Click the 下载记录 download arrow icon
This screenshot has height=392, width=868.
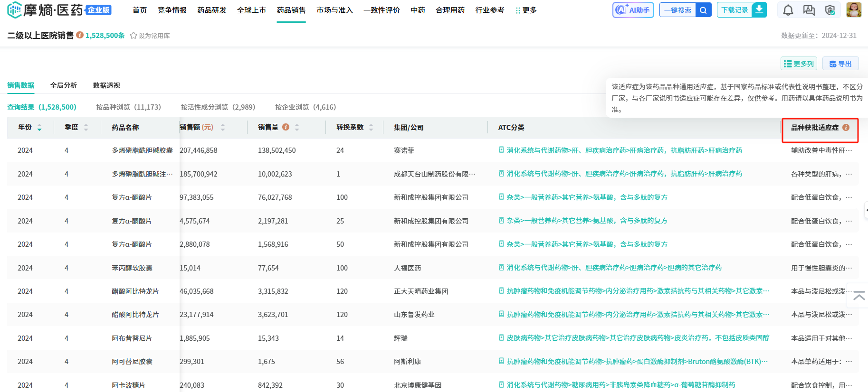click(x=759, y=9)
